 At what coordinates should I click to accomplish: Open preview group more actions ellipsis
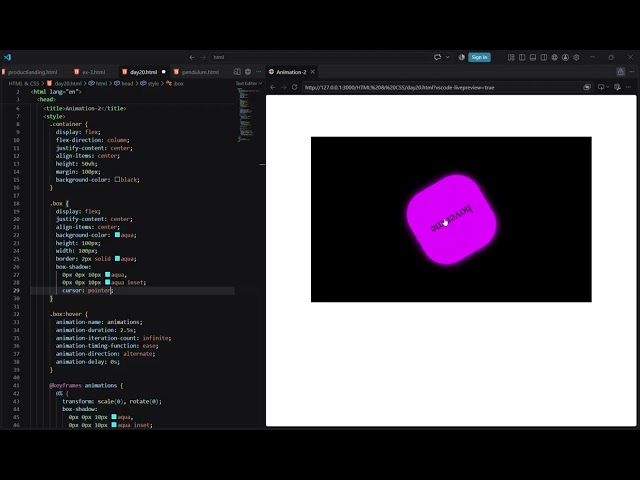point(631,72)
